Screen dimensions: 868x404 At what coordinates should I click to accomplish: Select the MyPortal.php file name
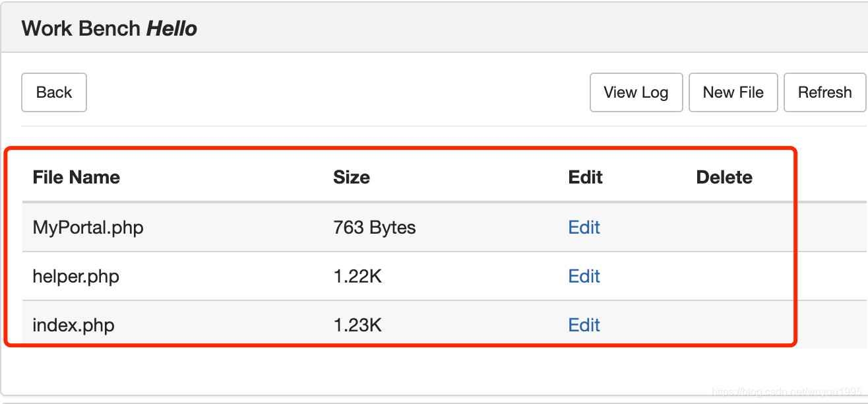[x=88, y=228]
